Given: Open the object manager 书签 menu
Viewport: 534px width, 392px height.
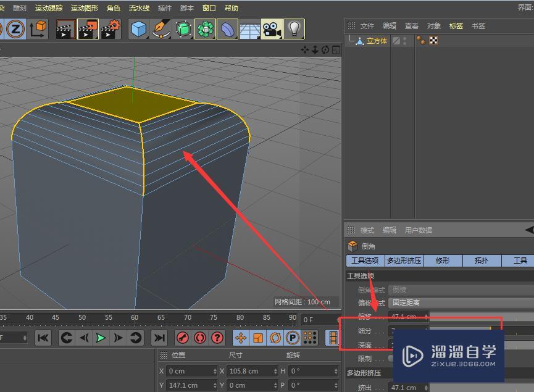Looking at the screenshot, I should (x=478, y=26).
